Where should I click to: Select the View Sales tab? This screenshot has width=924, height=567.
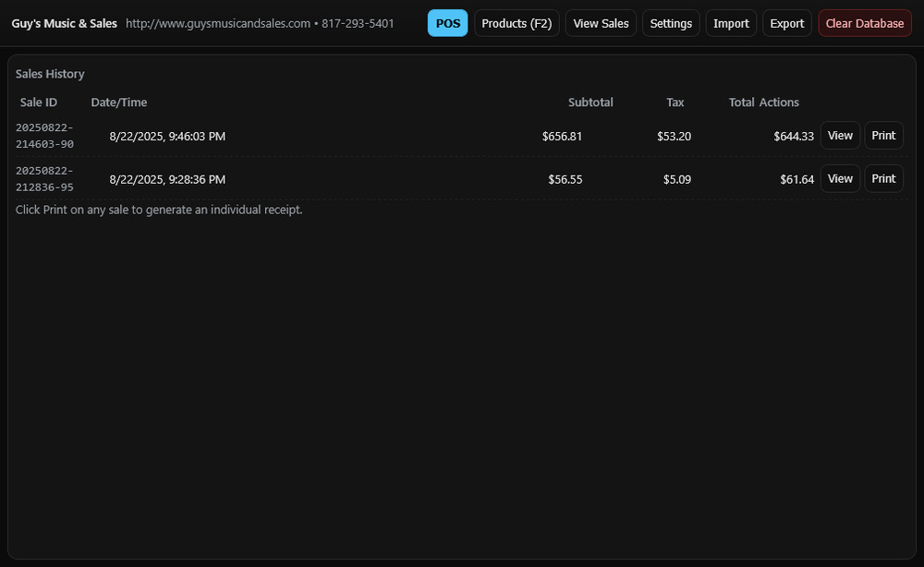(x=601, y=22)
